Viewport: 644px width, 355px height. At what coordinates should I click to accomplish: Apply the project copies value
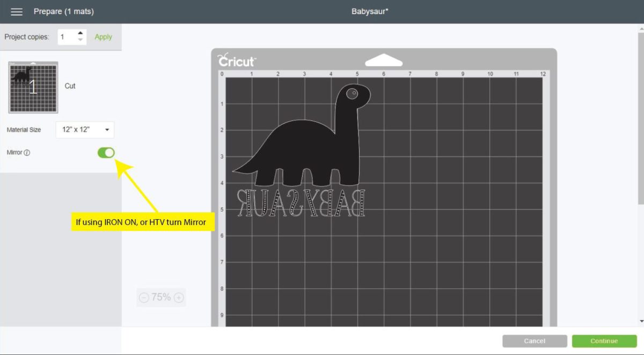pyautogui.click(x=104, y=37)
